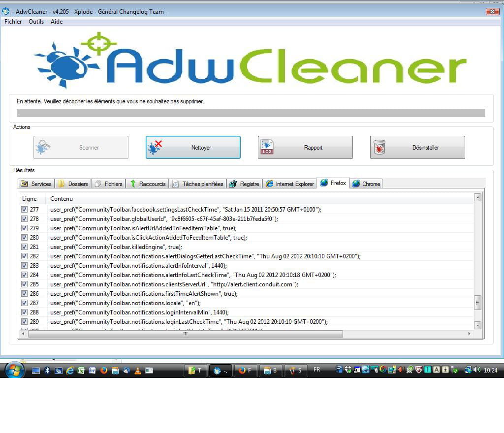
Task: Switch to the Firefox taskbar button labeled F
Action: pos(246,371)
